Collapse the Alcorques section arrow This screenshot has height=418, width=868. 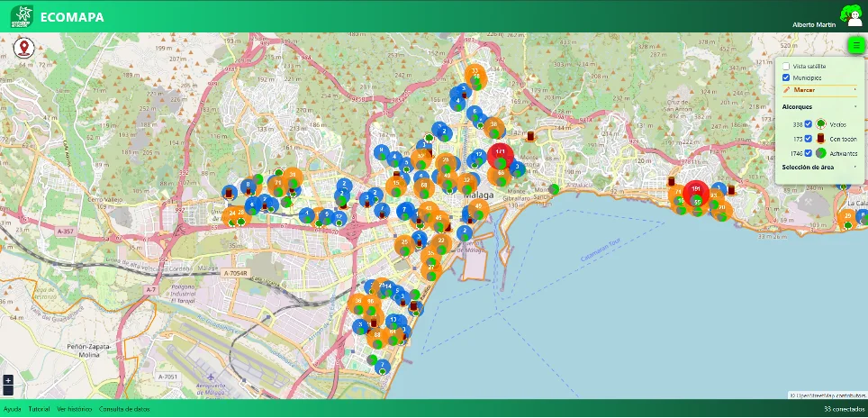(x=854, y=106)
